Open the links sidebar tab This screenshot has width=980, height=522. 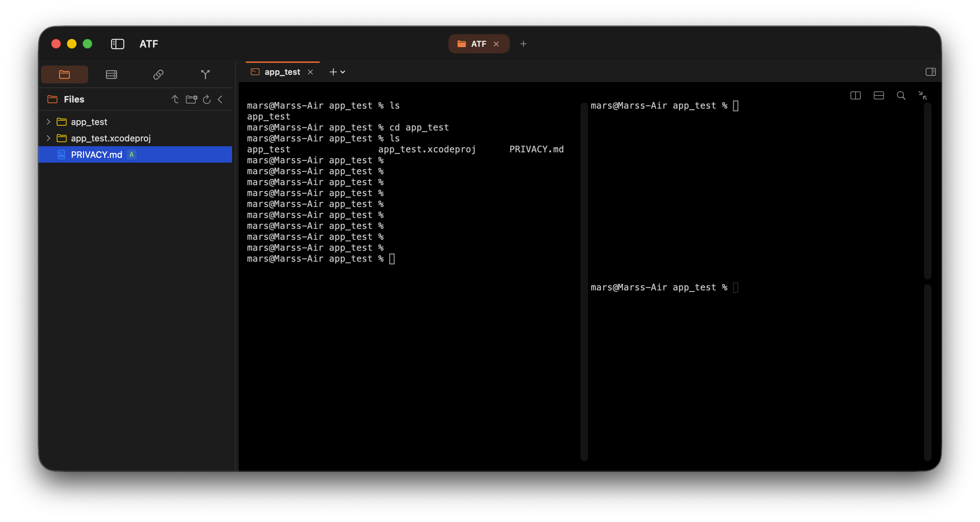pyautogui.click(x=158, y=74)
